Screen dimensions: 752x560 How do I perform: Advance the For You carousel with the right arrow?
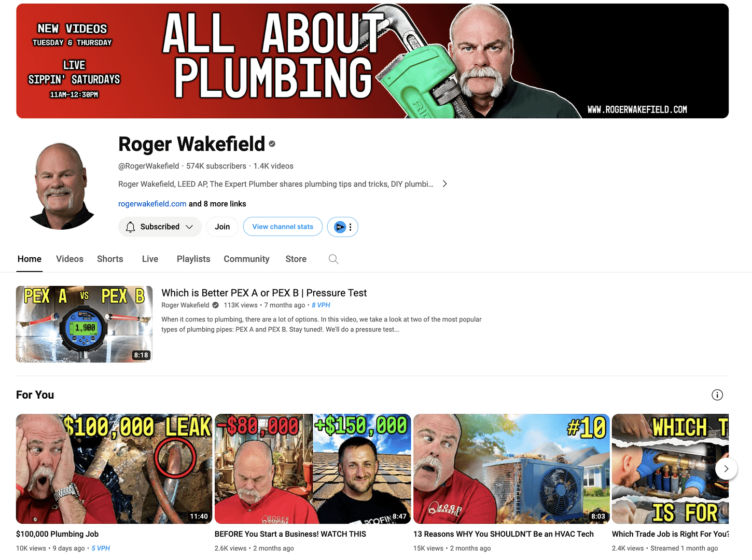coord(726,468)
